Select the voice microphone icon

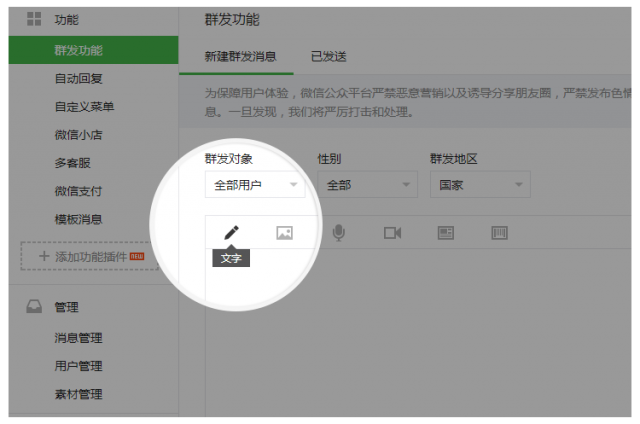pos(339,233)
